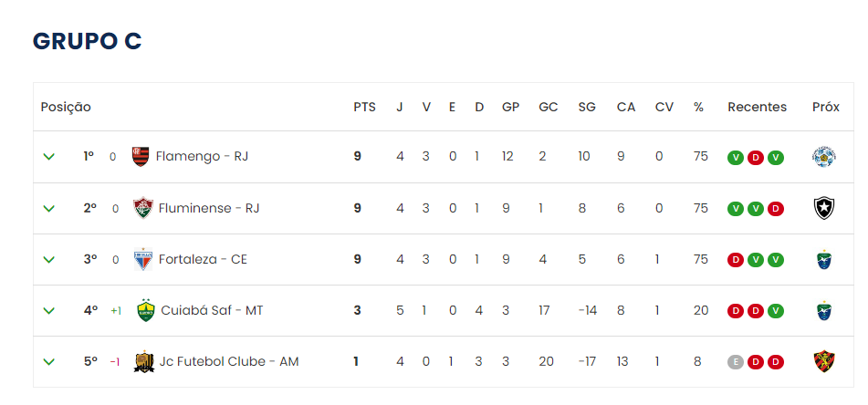Expand the Cuiabá Saf row chevron
Viewport: 868px width, 405px height.
click(x=49, y=311)
